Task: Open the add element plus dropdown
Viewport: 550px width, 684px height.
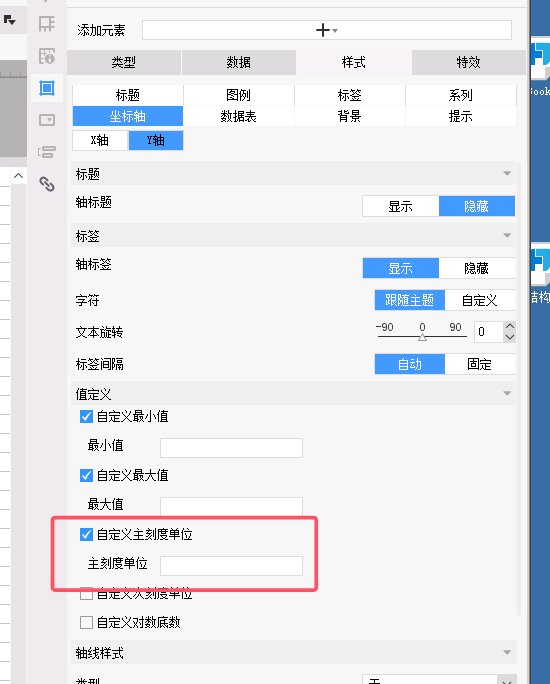Action: click(x=327, y=30)
